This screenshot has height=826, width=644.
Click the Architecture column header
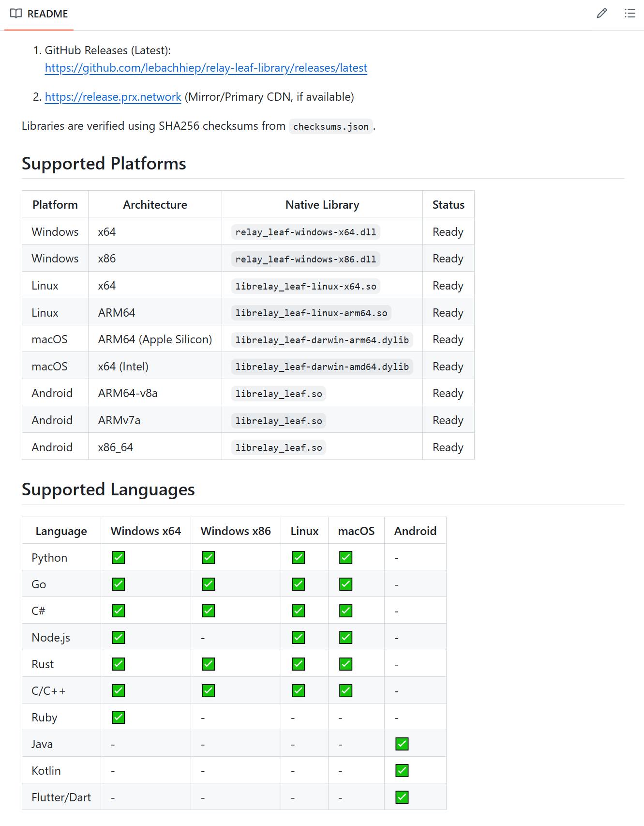[155, 205]
